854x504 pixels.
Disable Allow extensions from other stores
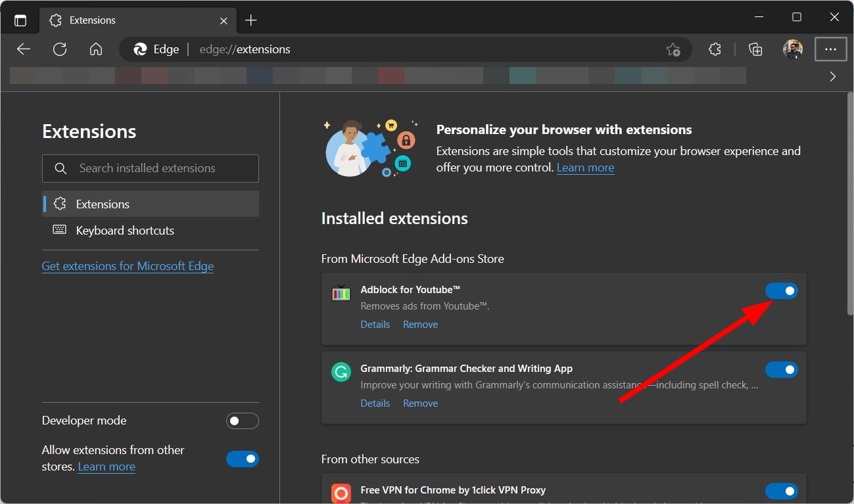(x=243, y=459)
